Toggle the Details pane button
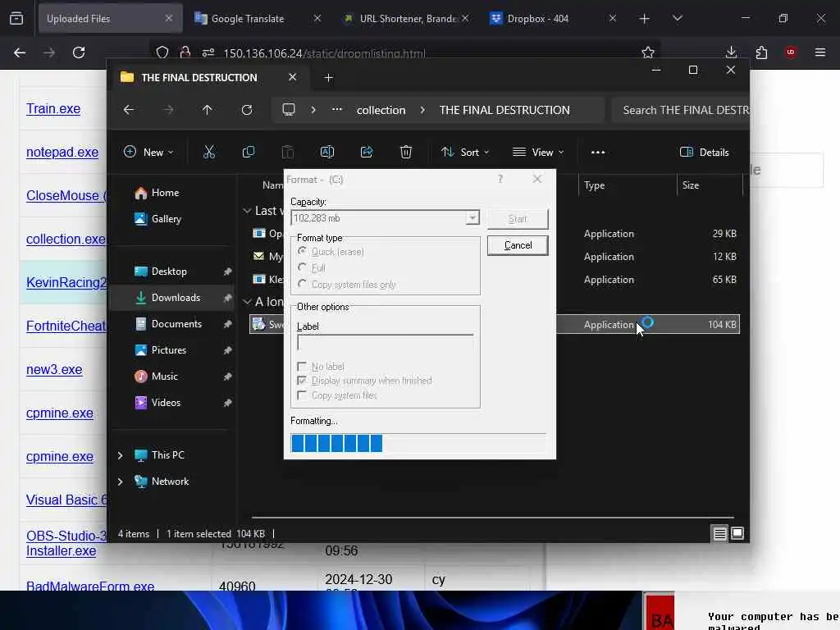Screen dimensions: 840x630 coord(704,152)
